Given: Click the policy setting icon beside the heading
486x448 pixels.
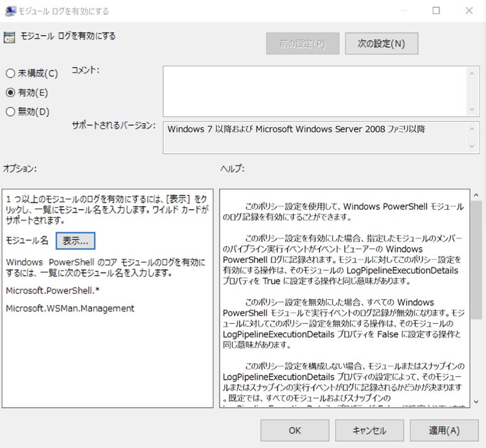Looking at the screenshot, I should click(x=9, y=37).
